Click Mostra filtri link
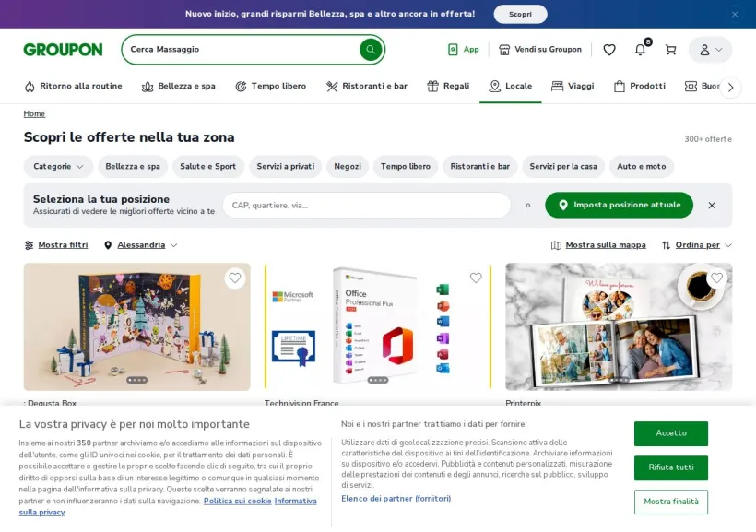The image size is (756, 532). pos(56,245)
